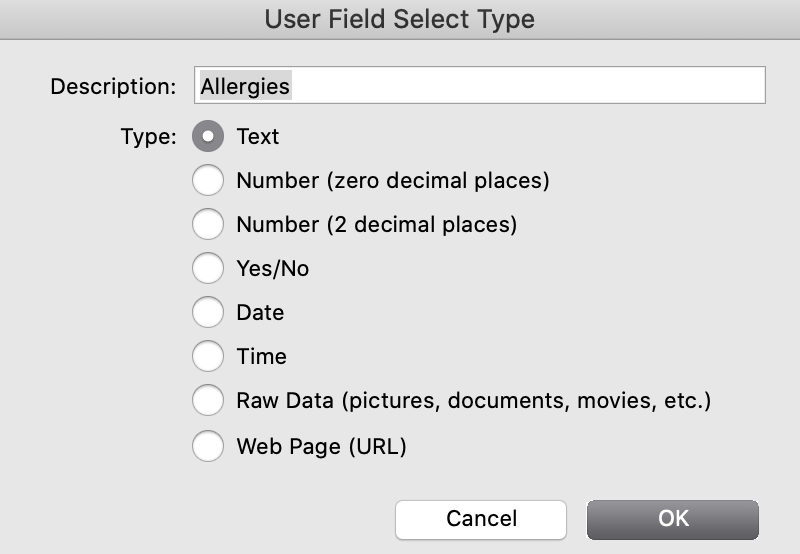Image resolution: width=800 pixels, height=554 pixels.
Task: Confirm with the OK button
Action: (x=673, y=519)
